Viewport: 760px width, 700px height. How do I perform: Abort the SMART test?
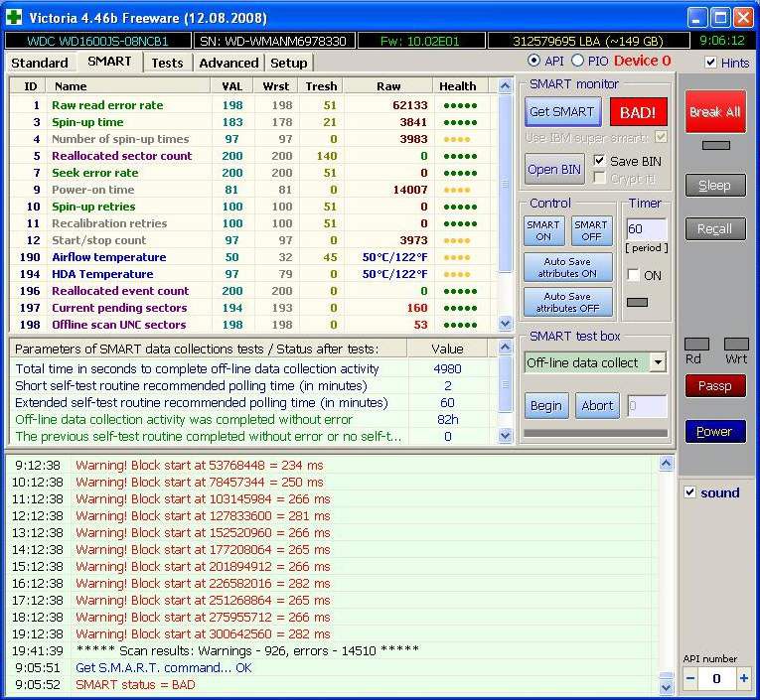(597, 405)
